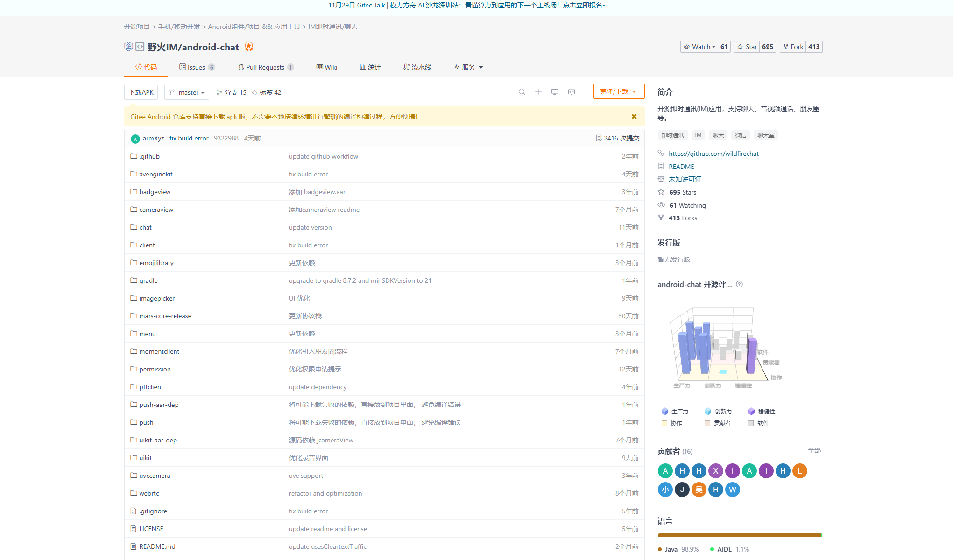Click the search icon in repository toolbar

point(522,92)
